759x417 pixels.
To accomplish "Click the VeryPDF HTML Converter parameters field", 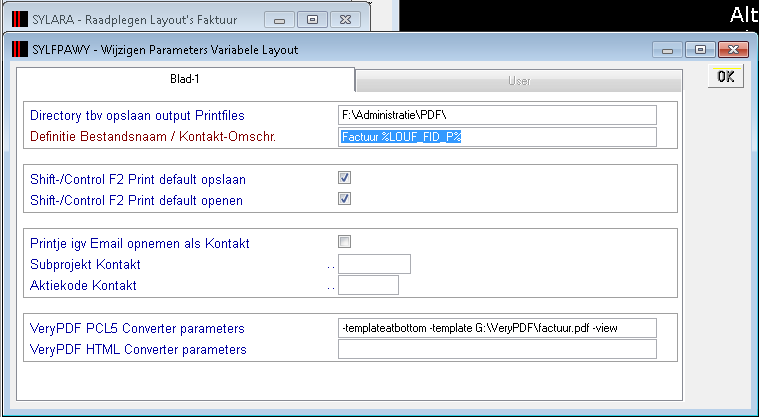I will (497, 349).
